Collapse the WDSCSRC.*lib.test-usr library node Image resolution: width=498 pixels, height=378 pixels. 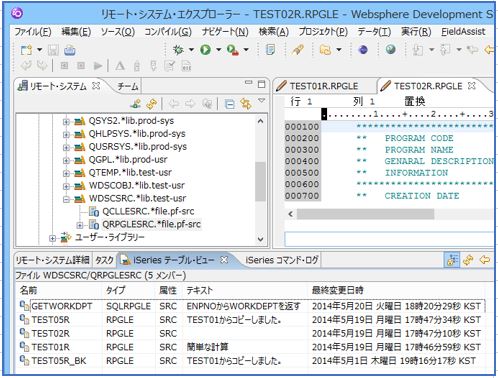coord(66,199)
